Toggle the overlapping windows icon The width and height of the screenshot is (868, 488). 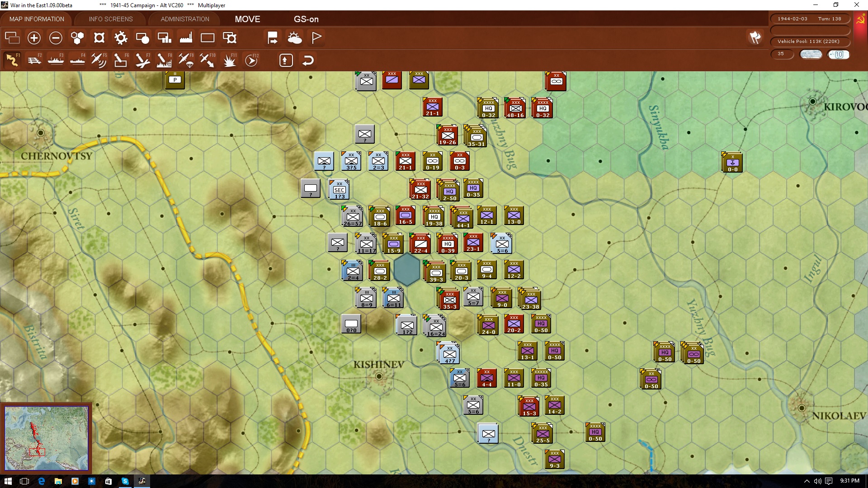12,38
